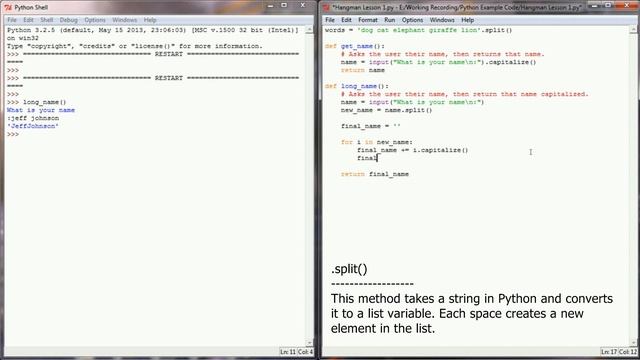This screenshot has height=360, width=640.
Task: Click Python Shell 'Ln: 11' status entry
Action: (288, 351)
